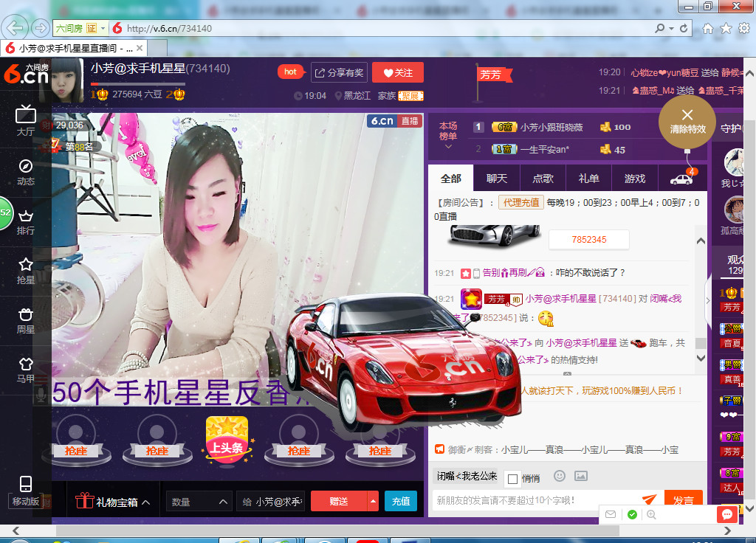Image resolution: width=756 pixels, height=543 pixels.
Task: Click the browser forward arrow
Action: pyautogui.click(x=40, y=28)
